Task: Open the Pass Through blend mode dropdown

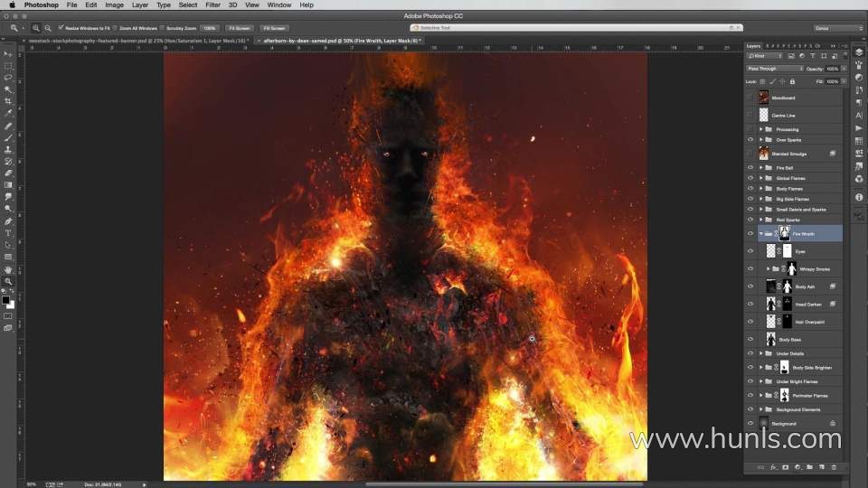Action: (x=775, y=69)
